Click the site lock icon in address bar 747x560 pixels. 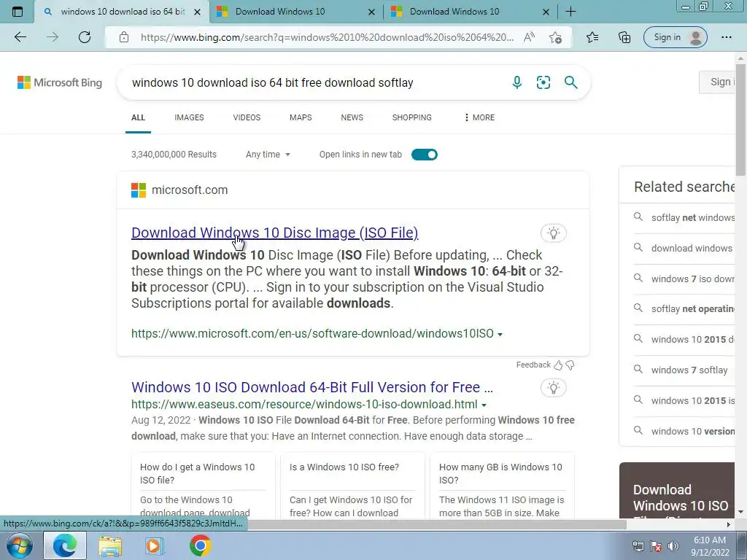(x=124, y=37)
